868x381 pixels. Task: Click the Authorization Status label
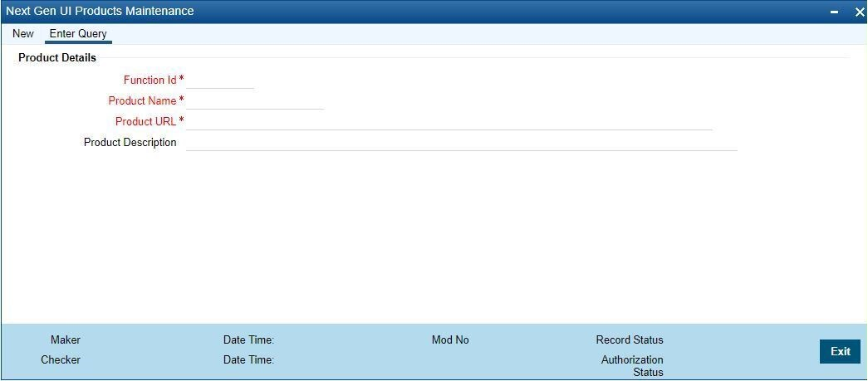[632, 366]
